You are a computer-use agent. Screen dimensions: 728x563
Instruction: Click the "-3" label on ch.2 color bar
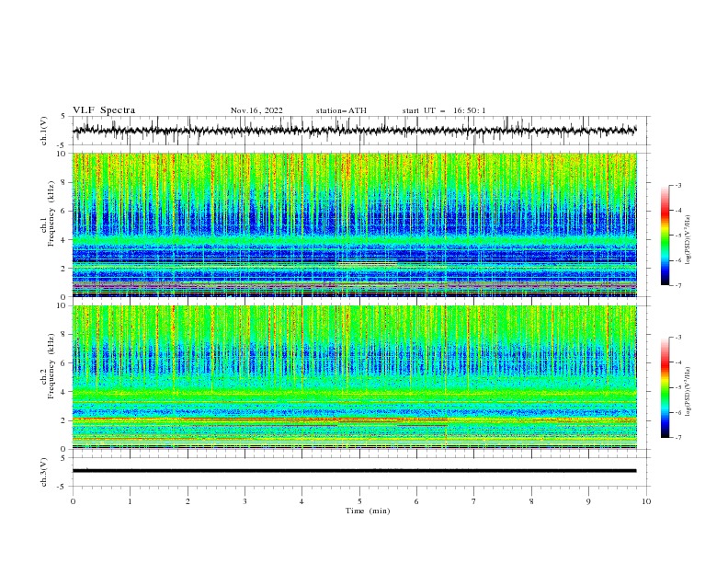pyautogui.click(x=678, y=338)
